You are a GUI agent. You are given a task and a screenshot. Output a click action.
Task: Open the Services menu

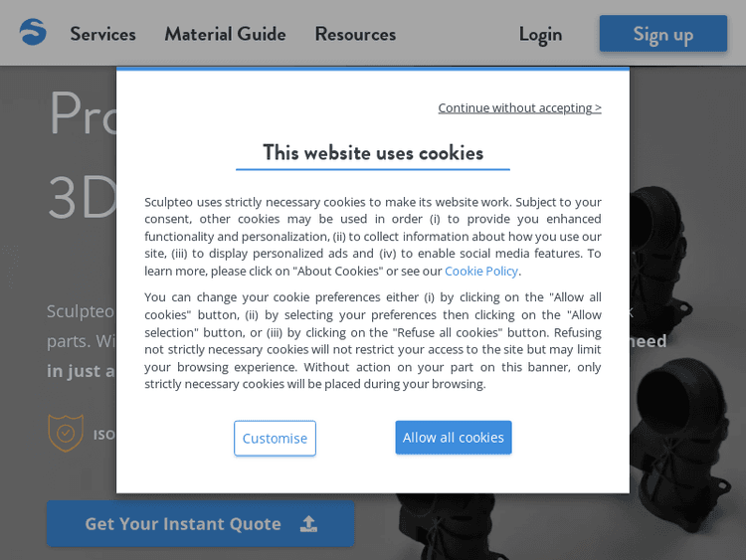coord(102,34)
